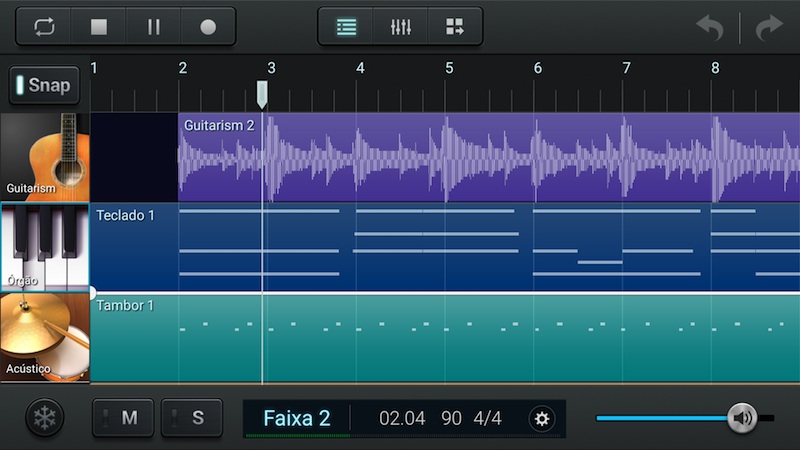Click the 02.04 position readout
This screenshot has width=800, height=450.
[402, 418]
